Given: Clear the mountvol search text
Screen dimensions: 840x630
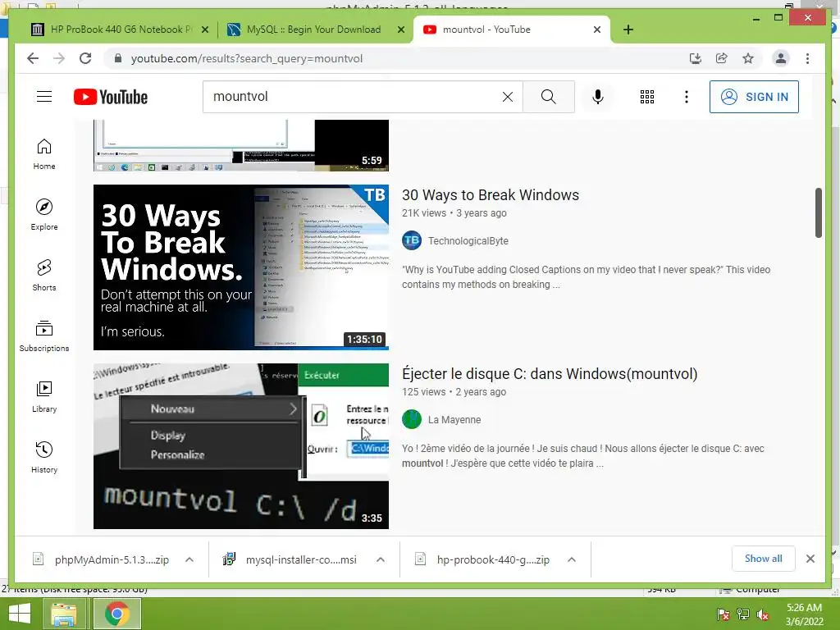Looking at the screenshot, I should click(507, 97).
